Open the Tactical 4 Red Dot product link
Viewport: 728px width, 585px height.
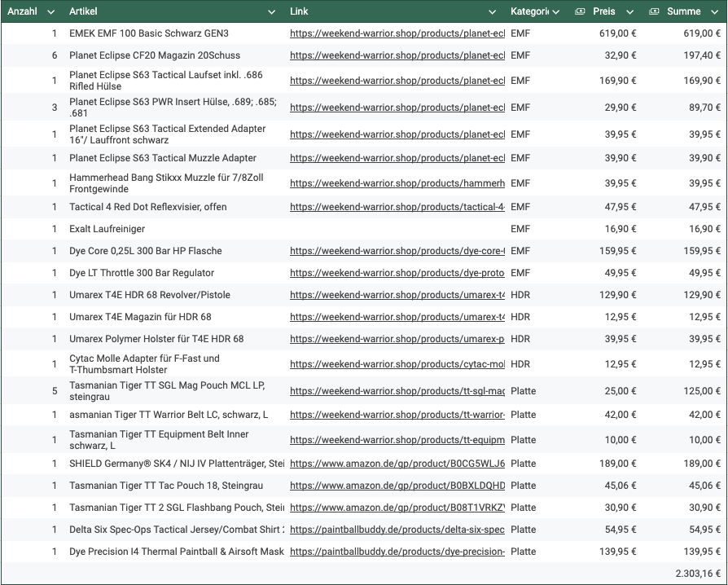(397, 207)
